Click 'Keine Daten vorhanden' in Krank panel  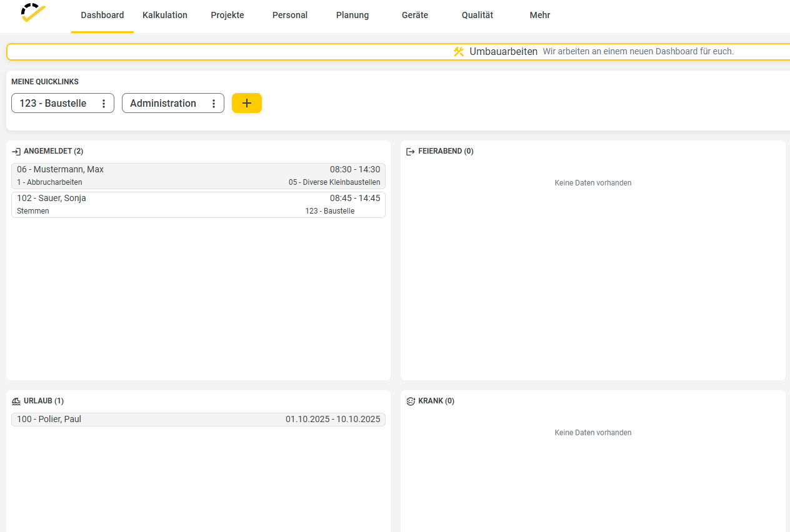[593, 433]
